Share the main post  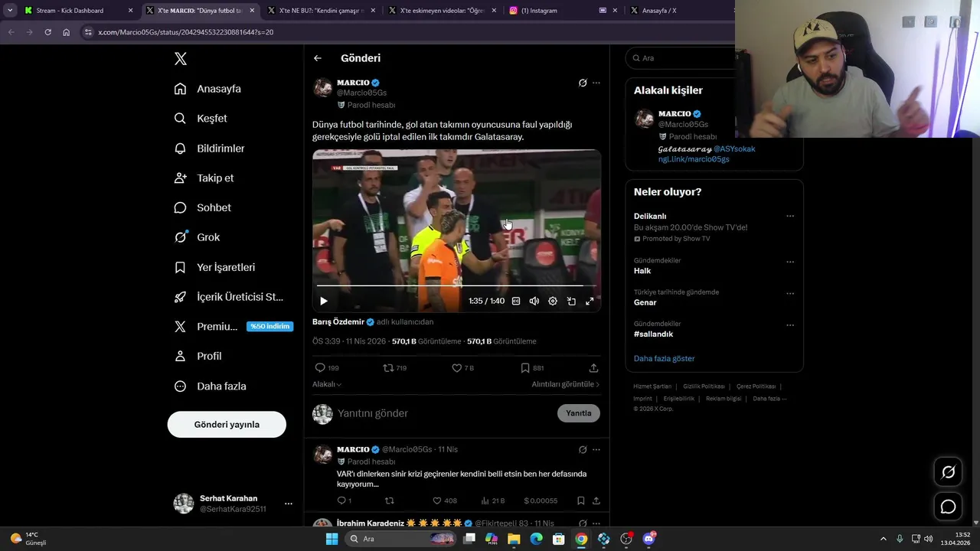click(x=593, y=368)
